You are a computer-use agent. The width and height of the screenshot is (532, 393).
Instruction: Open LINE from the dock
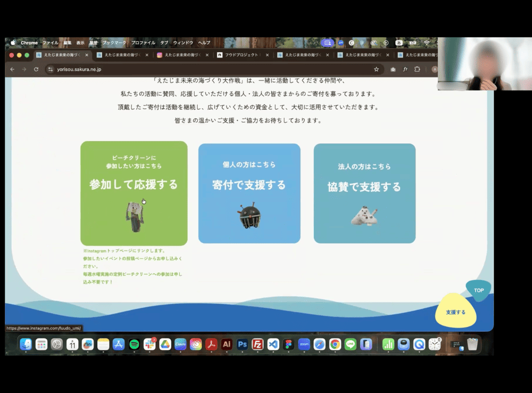click(351, 345)
